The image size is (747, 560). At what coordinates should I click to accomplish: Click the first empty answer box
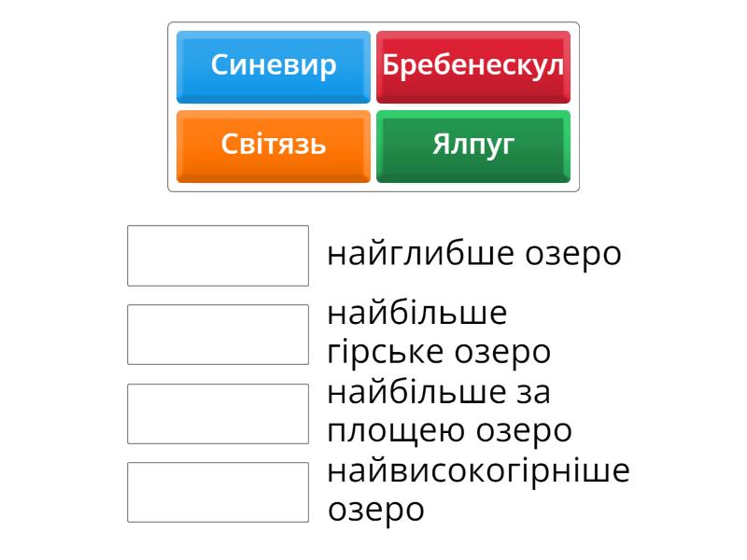218,255
